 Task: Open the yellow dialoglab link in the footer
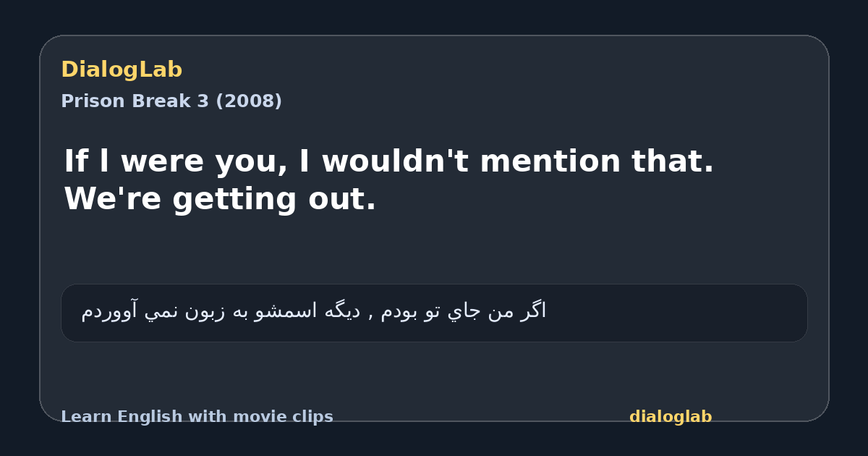pyautogui.click(x=671, y=417)
